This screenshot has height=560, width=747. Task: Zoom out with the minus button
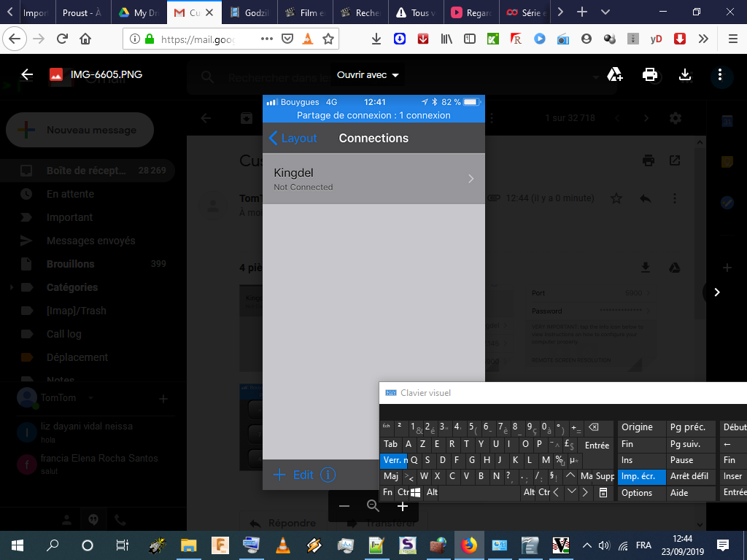pyautogui.click(x=344, y=506)
